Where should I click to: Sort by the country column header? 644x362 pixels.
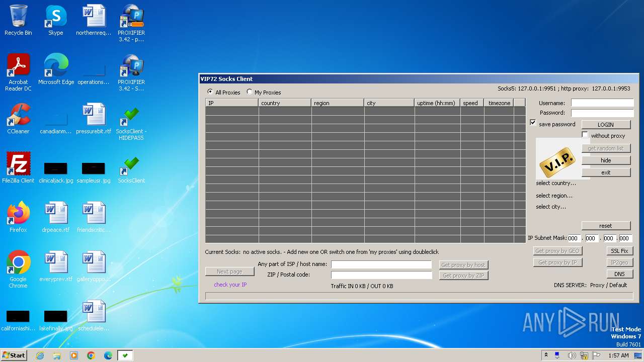click(x=285, y=103)
